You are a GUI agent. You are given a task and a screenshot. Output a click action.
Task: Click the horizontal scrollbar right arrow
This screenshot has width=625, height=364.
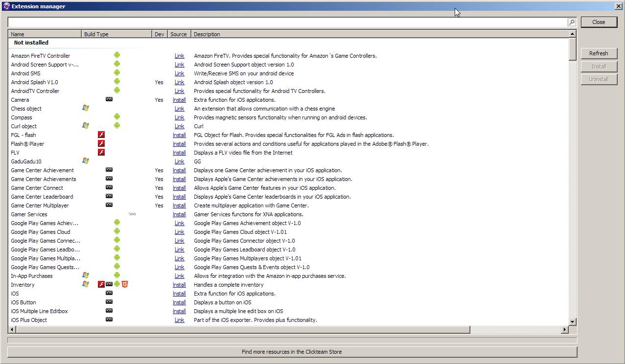coord(565,330)
